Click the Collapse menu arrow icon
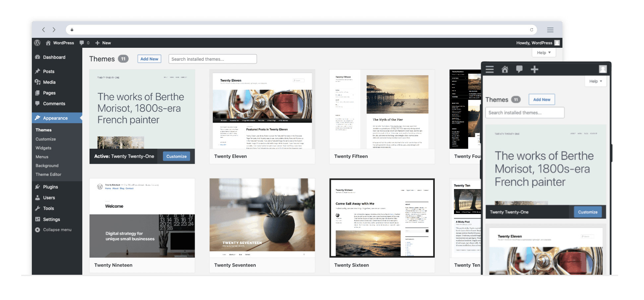Screen dimensions: 644x300 pos(37,230)
